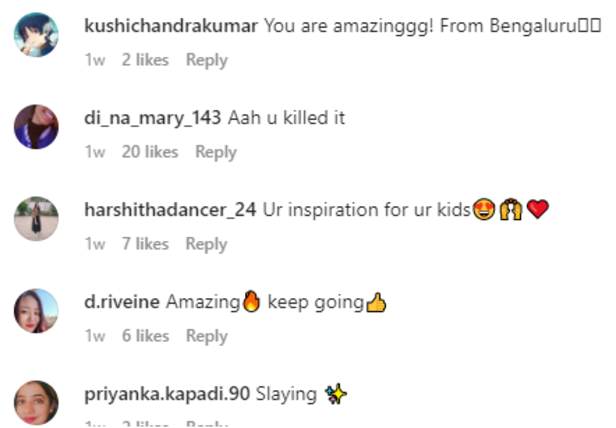Open kushichandrakumar's profile picture
616x428 pixels.
pos(36,36)
